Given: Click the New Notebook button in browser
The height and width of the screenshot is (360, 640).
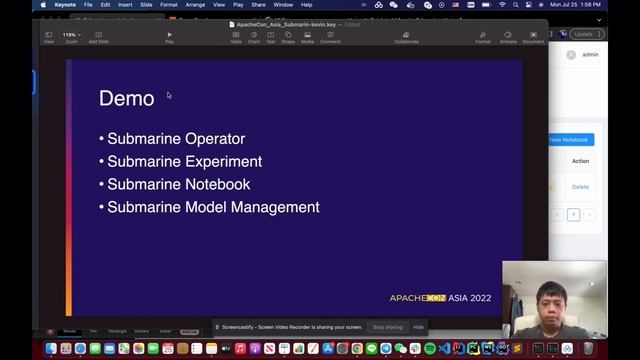Looking at the screenshot, I should 571,140.
